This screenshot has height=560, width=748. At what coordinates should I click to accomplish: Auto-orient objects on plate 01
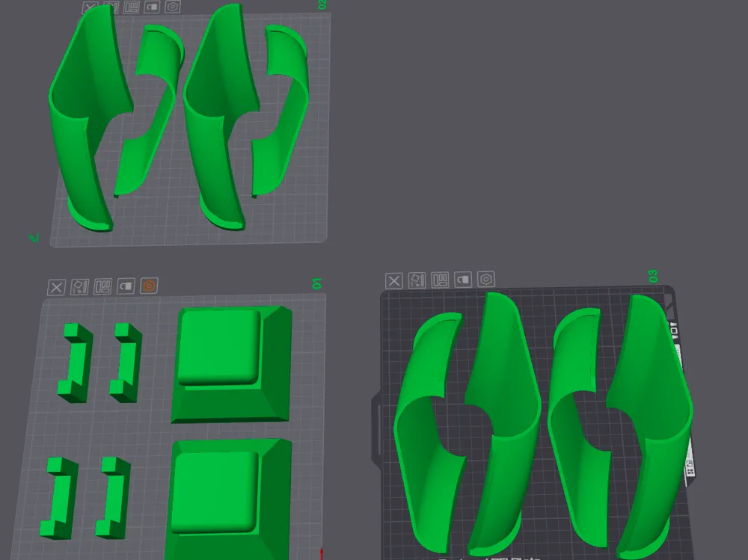click(x=79, y=287)
